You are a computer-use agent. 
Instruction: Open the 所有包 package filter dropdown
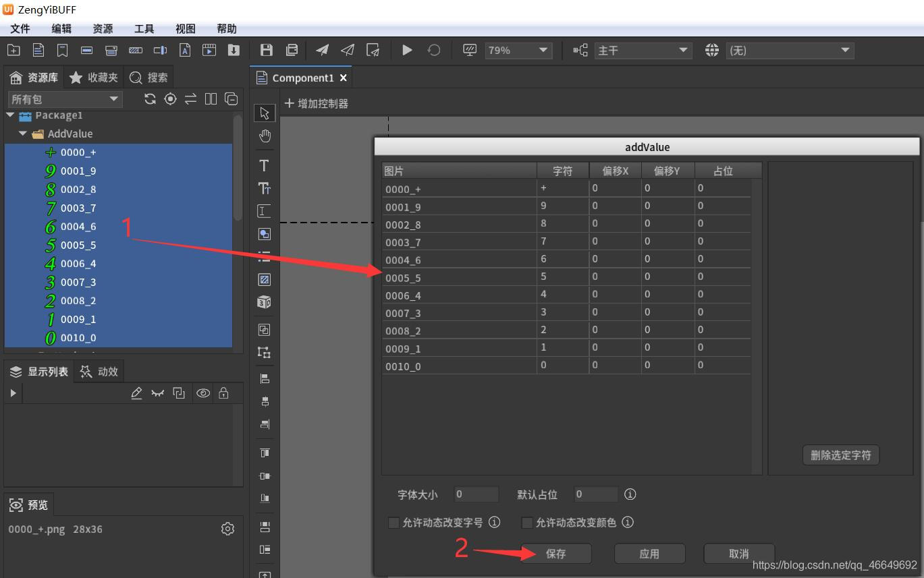(x=65, y=99)
